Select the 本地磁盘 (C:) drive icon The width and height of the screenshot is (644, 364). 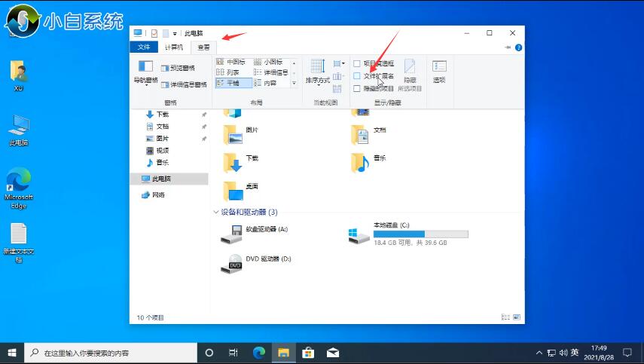click(x=359, y=236)
